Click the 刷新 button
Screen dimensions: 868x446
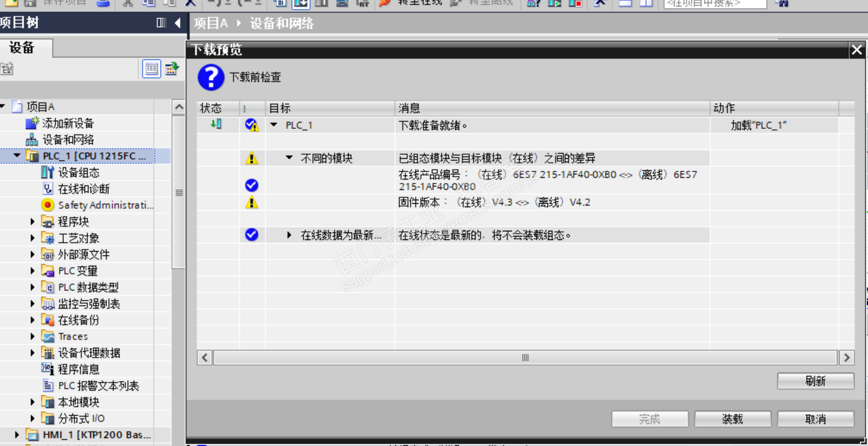(x=816, y=381)
